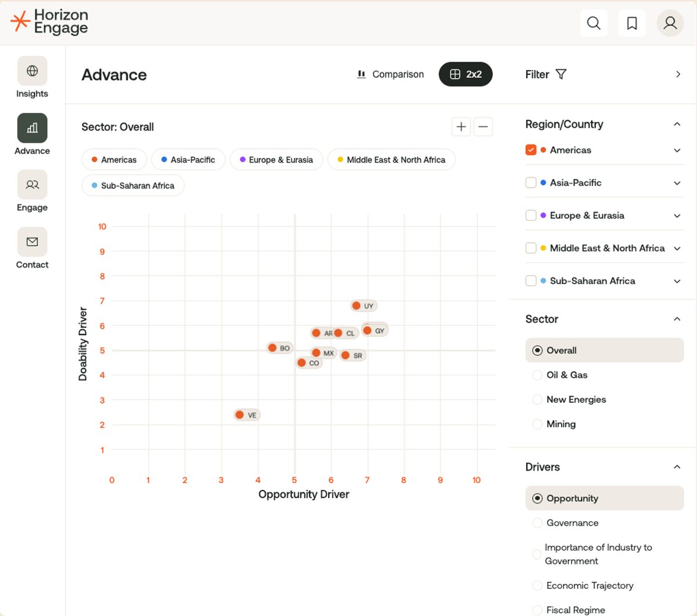
Task: Check the Europe & Eurasia checkbox
Action: coord(531,215)
